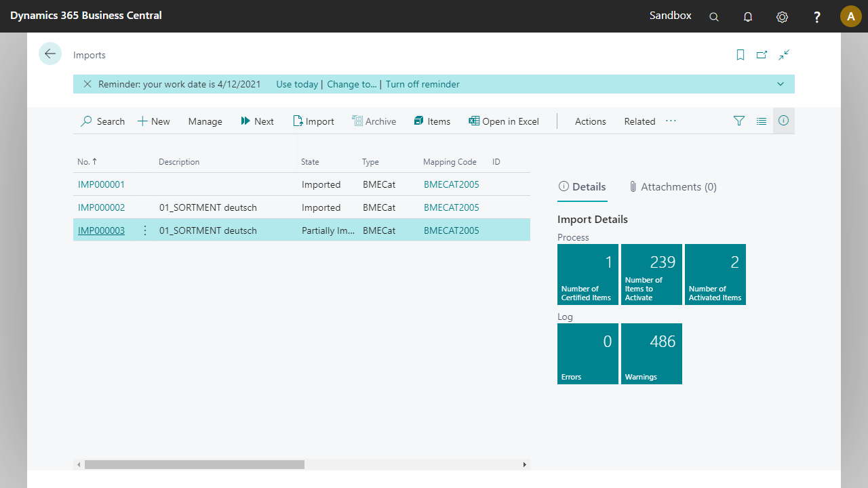
Task: Dismiss the work date reminder
Action: (x=87, y=84)
